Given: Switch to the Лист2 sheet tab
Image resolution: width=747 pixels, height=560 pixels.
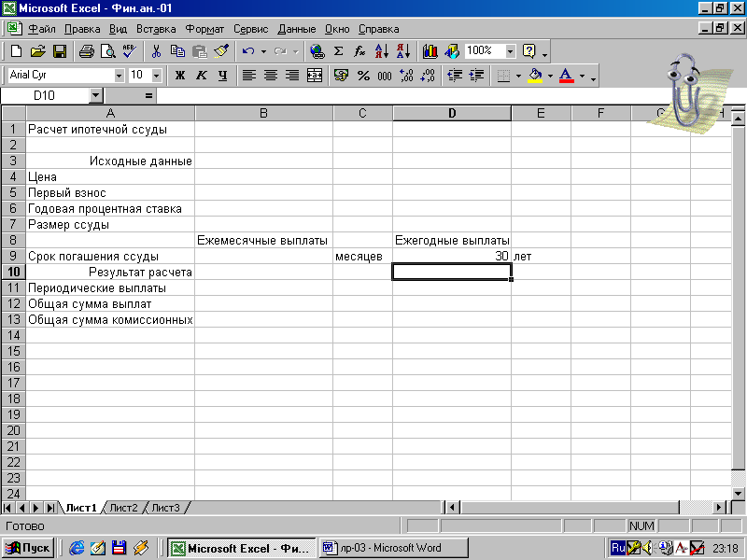Looking at the screenshot, I should pyautogui.click(x=123, y=508).
